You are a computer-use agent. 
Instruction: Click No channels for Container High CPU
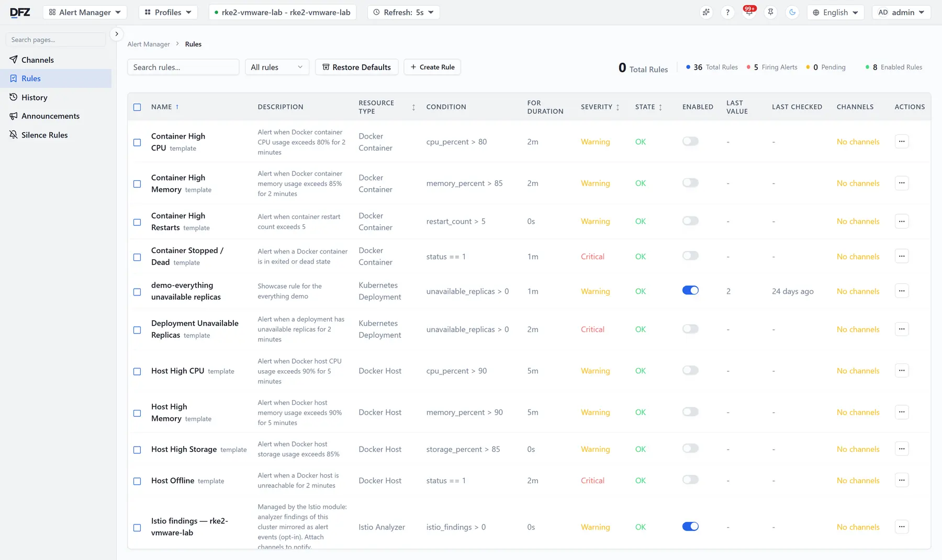858,142
